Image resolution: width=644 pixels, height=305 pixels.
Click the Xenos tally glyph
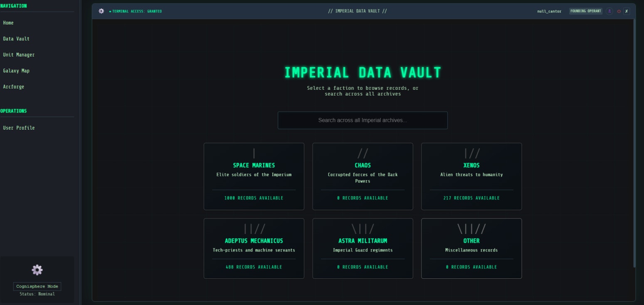pos(472,153)
